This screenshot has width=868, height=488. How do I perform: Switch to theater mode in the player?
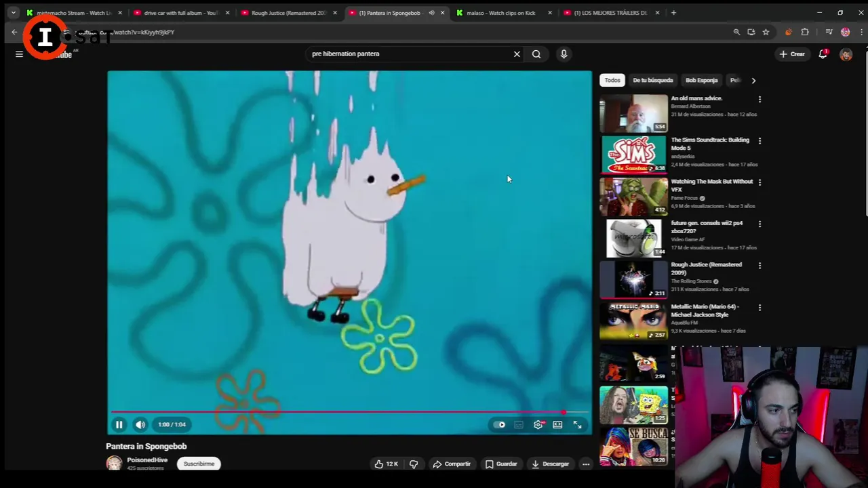(x=557, y=425)
